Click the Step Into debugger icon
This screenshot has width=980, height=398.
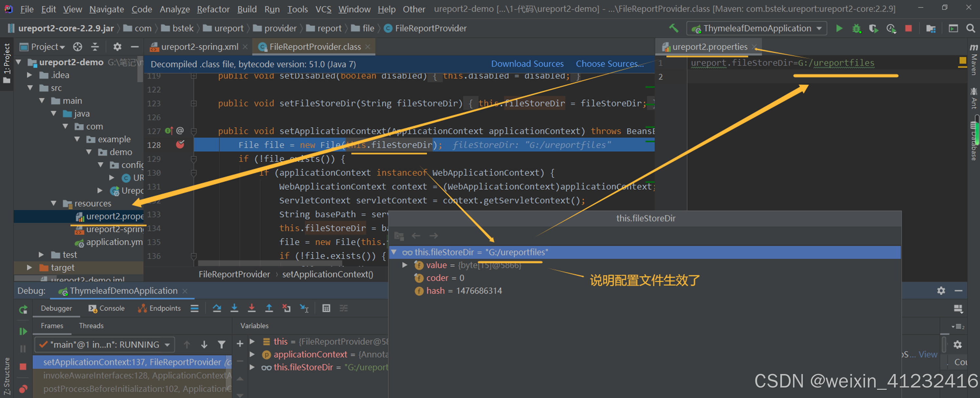tap(234, 308)
